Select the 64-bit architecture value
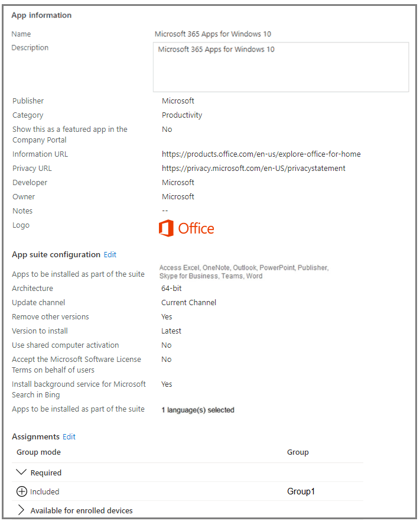This screenshot has height=521, width=420. point(171,289)
